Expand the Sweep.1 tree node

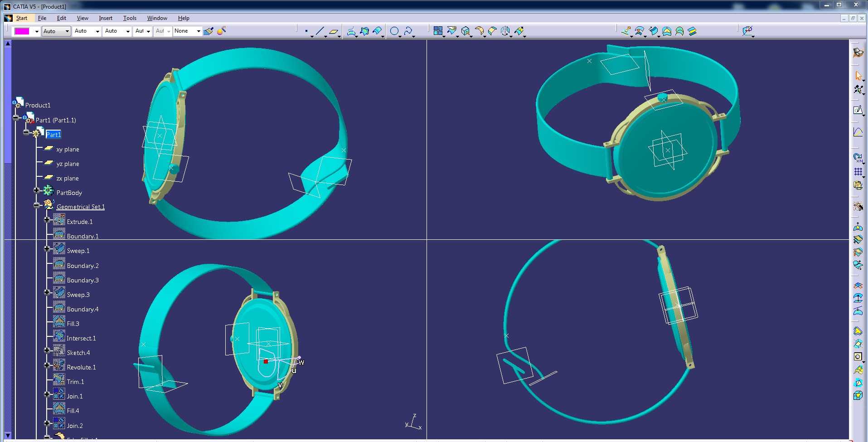pos(47,249)
